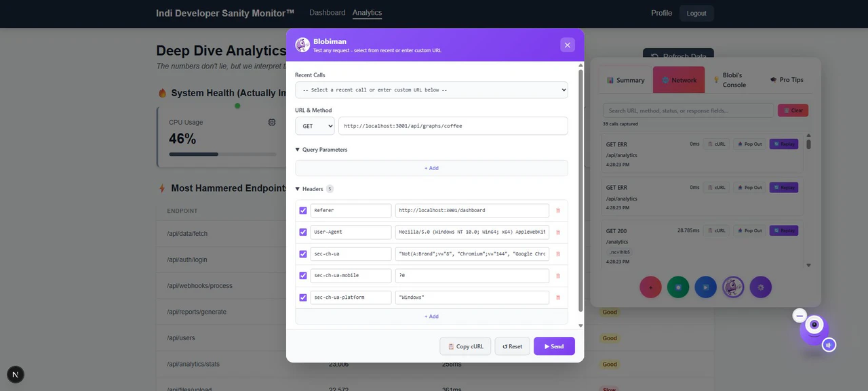The width and height of the screenshot is (868, 391).
Task: Focus the request URL field
Action: tap(453, 126)
